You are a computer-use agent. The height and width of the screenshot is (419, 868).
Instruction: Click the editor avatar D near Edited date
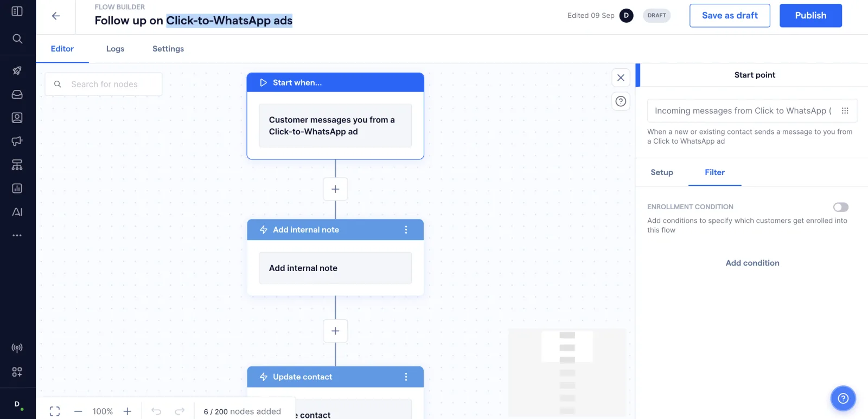626,16
